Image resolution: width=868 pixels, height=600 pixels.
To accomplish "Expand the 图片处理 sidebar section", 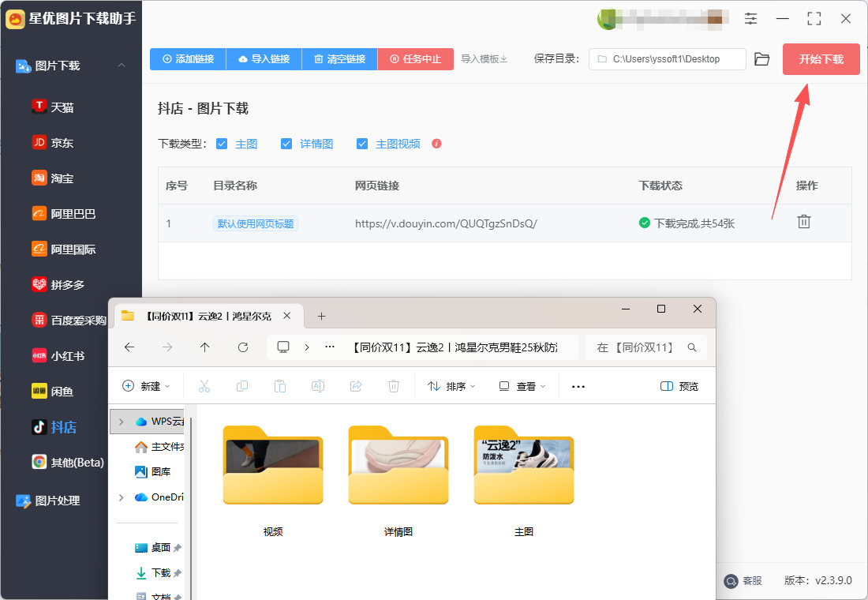I will click(x=48, y=501).
